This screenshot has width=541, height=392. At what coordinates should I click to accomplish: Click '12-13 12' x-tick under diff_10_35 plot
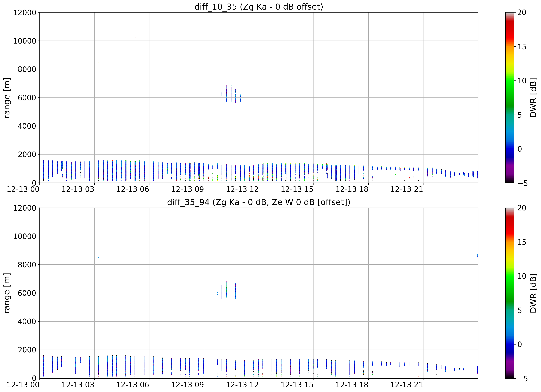[242, 189]
